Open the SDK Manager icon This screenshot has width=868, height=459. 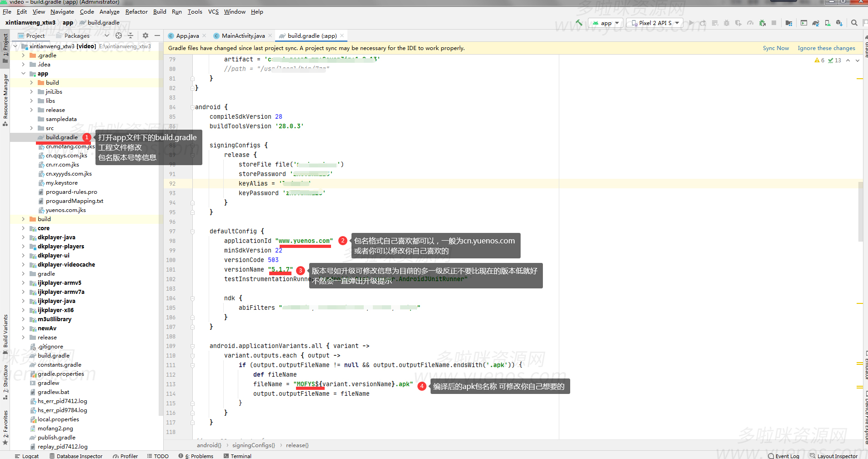(x=839, y=23)
